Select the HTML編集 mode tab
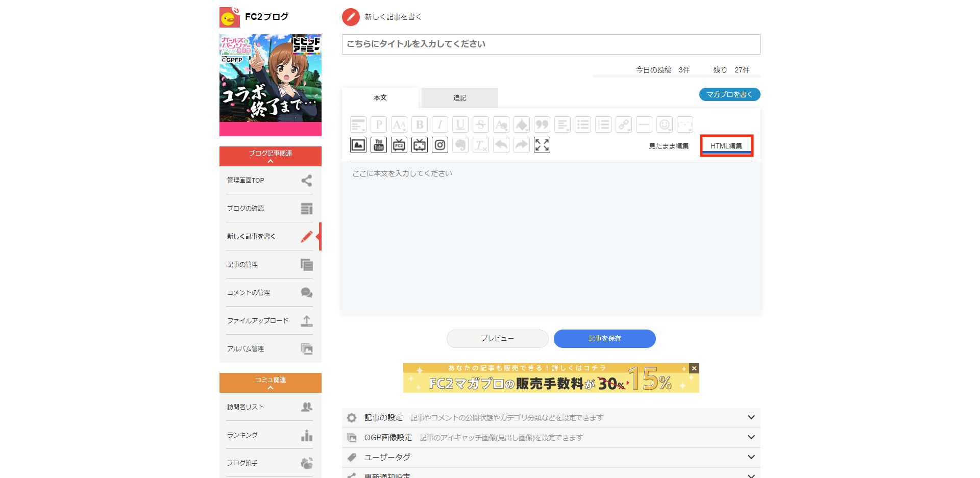The width and height of the screenshot is (980, 478). coord(726,146)
